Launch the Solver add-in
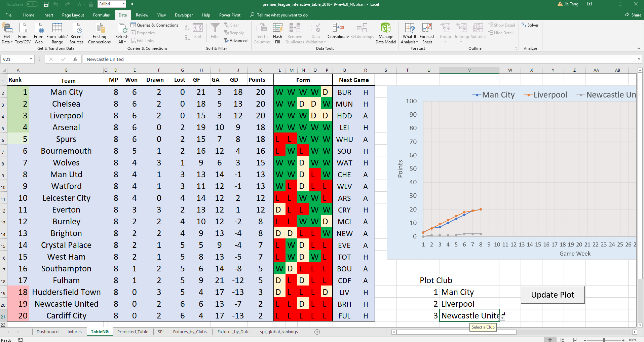The image size is (644, 342). pos(530,25)
